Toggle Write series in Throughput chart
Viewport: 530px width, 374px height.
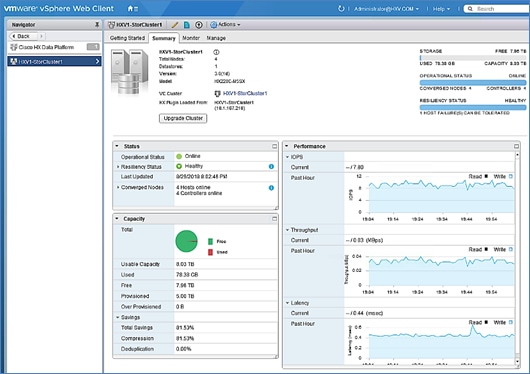click(503, 249)
